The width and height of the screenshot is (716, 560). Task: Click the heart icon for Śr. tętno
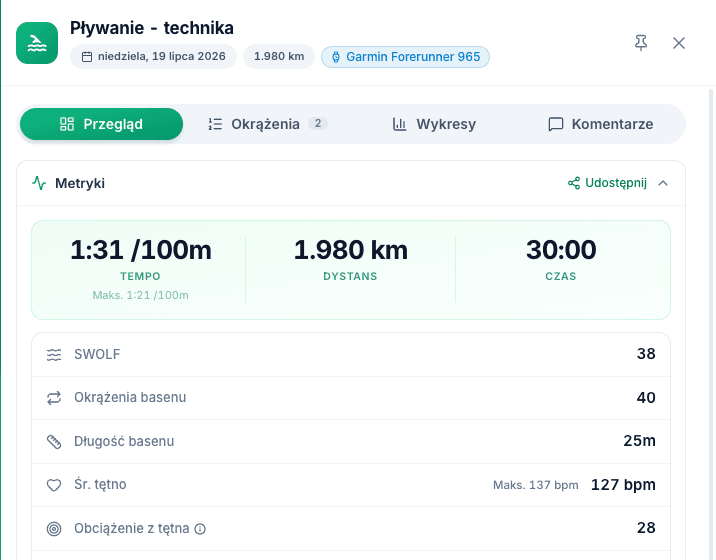[54, 485]
